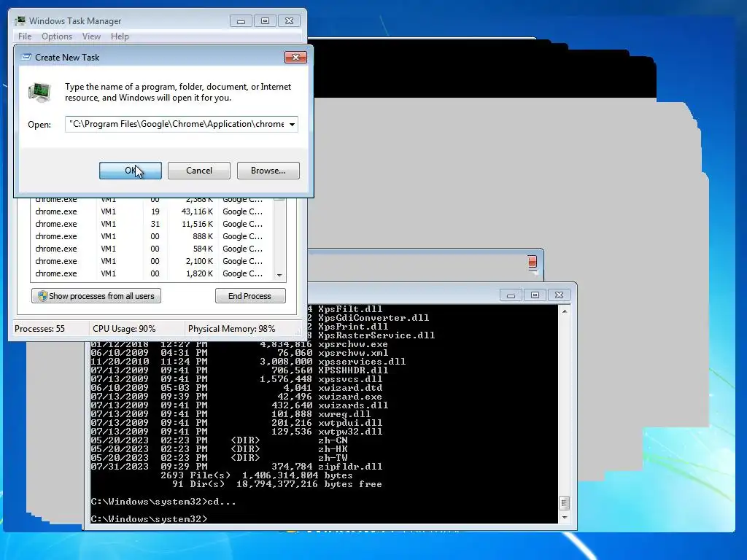
Task: Maximize the Windows Task Manager window
Action: pyautogui.click(x=265, y=21)
